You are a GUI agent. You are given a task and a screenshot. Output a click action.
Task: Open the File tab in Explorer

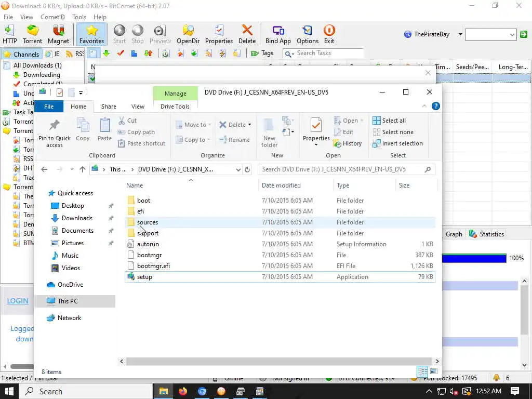[49, 106]
